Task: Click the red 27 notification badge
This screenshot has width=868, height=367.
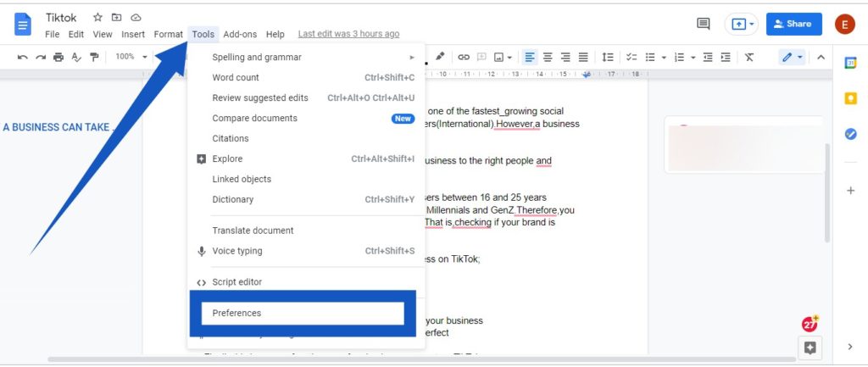Action: [x=810, y=324]
